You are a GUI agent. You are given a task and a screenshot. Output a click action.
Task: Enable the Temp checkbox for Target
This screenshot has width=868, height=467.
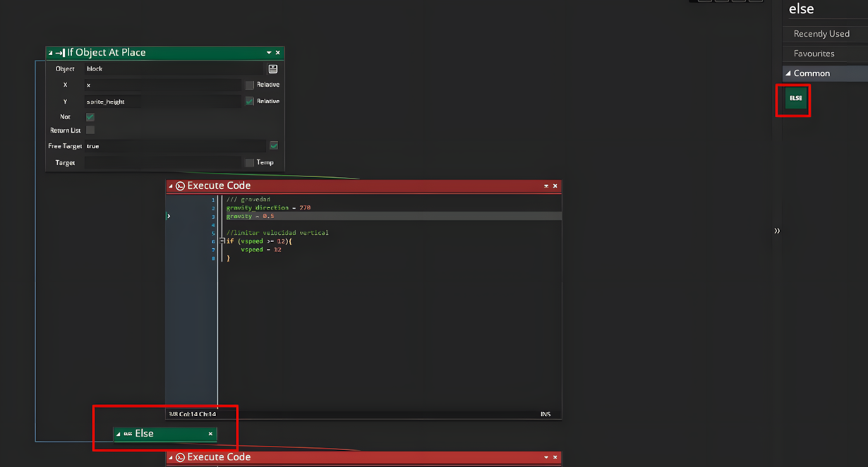[x=249, y=163]
